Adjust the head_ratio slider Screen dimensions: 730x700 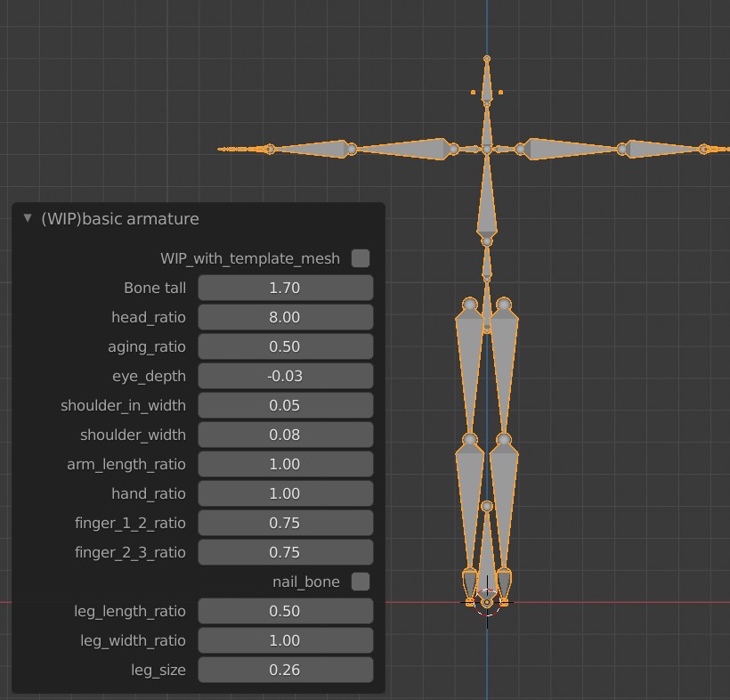click(285, 316)
